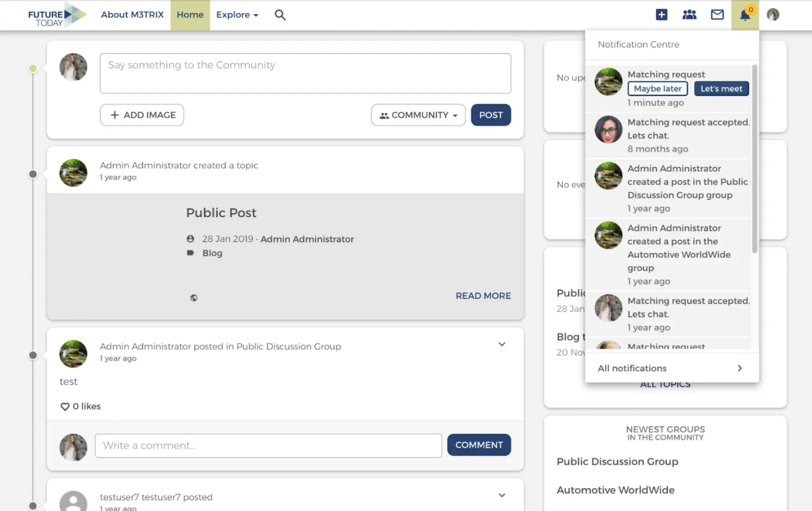Viewport: 812px width, 511px height.
Task: Accept request with Let's meet button
Action: 721,89
